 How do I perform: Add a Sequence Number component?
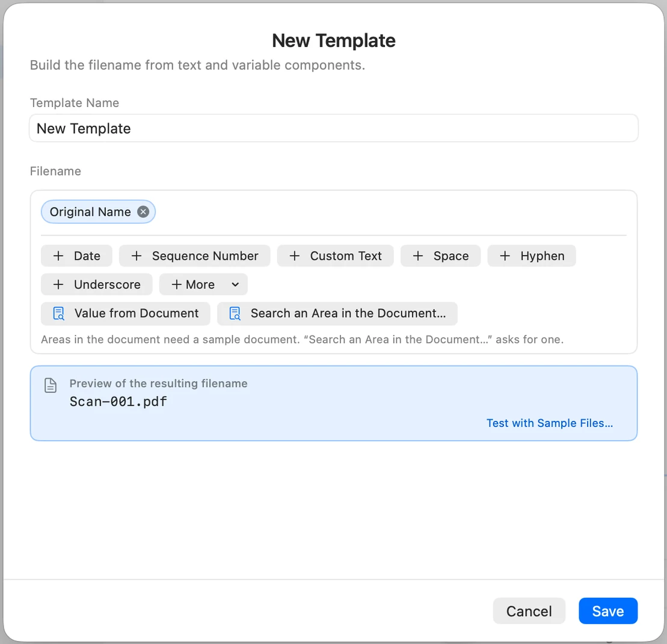tap(194, 256)
